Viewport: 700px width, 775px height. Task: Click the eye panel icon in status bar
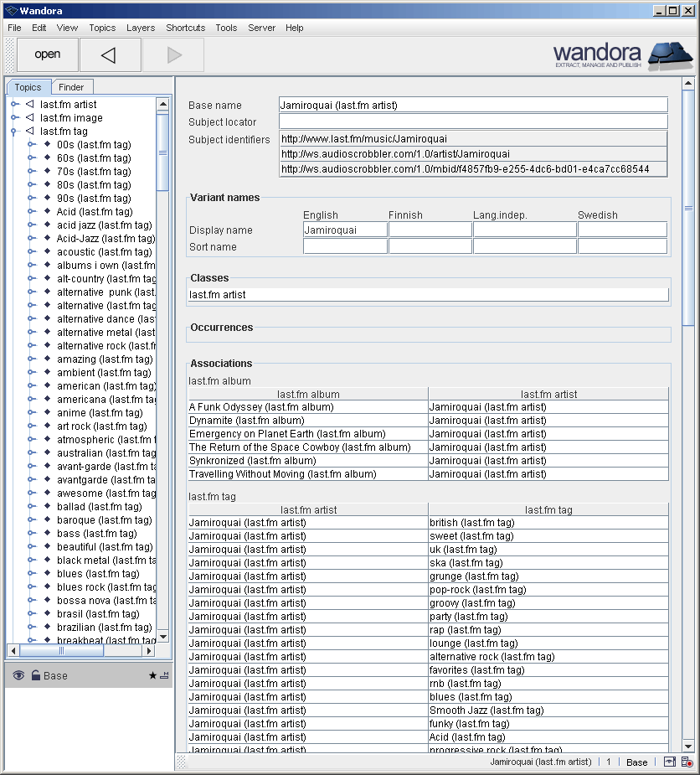[669, 762]
